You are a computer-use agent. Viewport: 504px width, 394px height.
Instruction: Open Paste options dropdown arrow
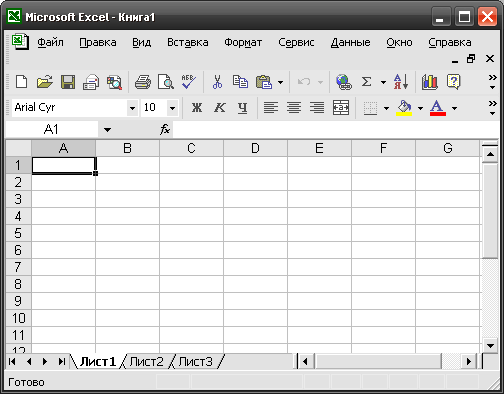click(280, 82)
